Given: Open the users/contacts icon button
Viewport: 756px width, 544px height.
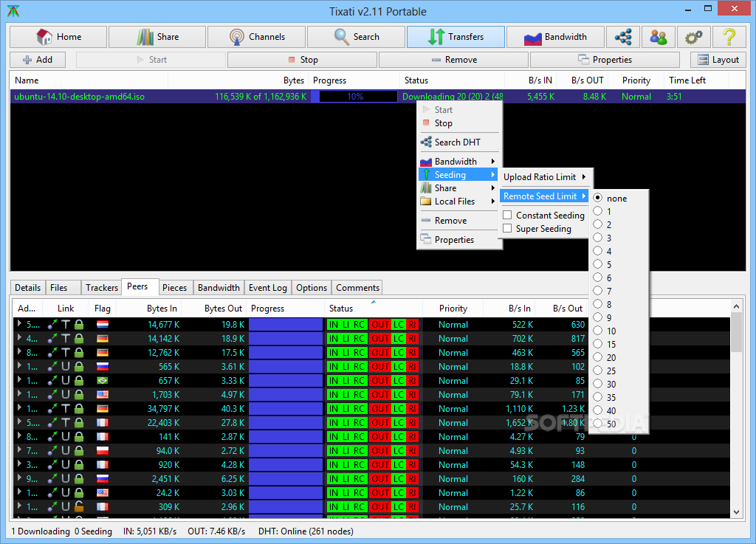Looking at the screenshot, I should pyautogui.click(x=658, y=37).
